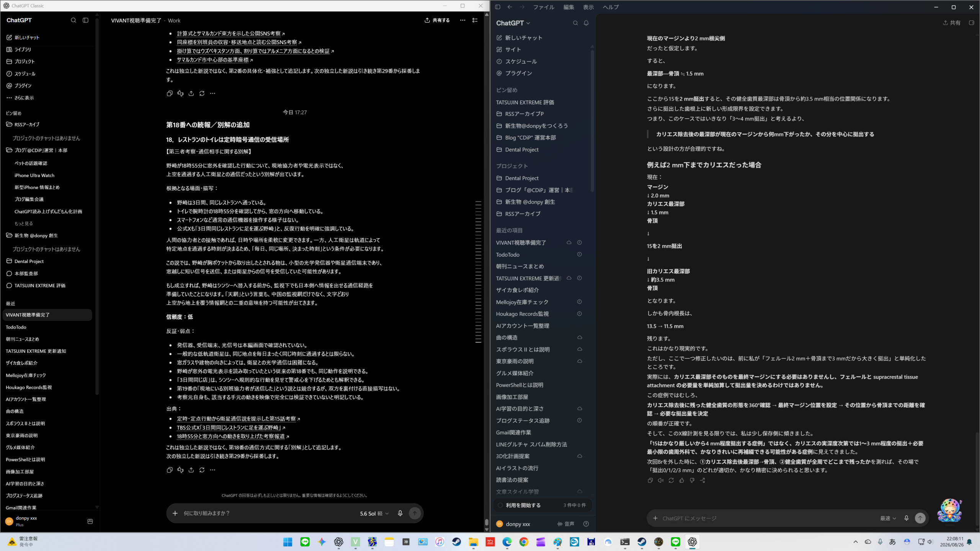The image size is (980, 551).
Task: Click the Classic chat vertical scrollbar thumb
Action: (487, 522)
